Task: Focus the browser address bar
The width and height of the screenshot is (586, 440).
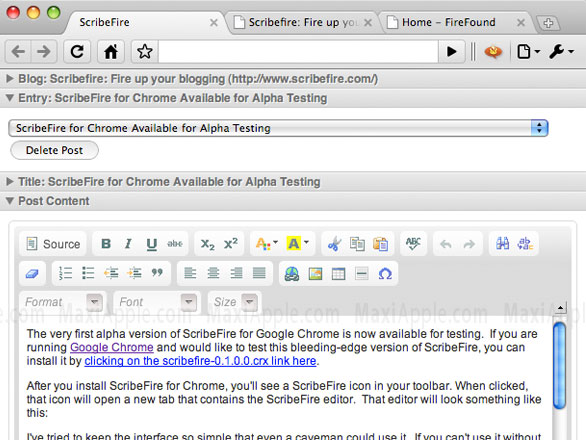Action: click(x=298, y=51)
